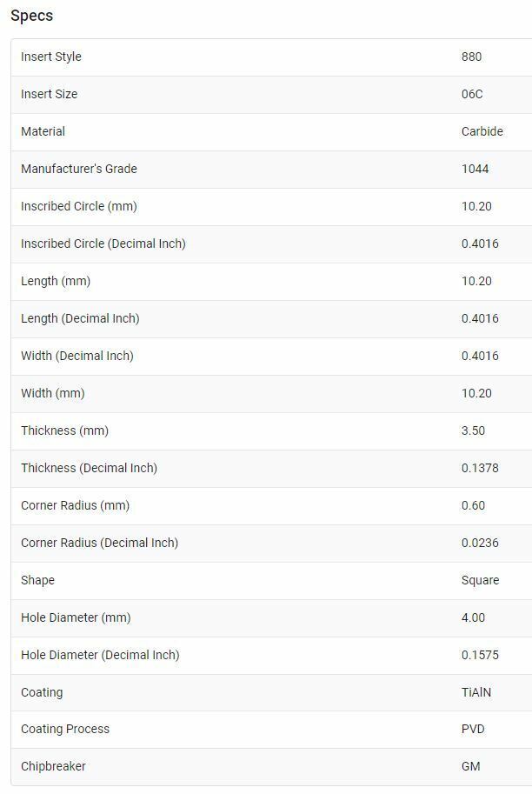Click the Width (Decimal Inch) value
Screen dimensions: 532x794
(x=480, y=356)
